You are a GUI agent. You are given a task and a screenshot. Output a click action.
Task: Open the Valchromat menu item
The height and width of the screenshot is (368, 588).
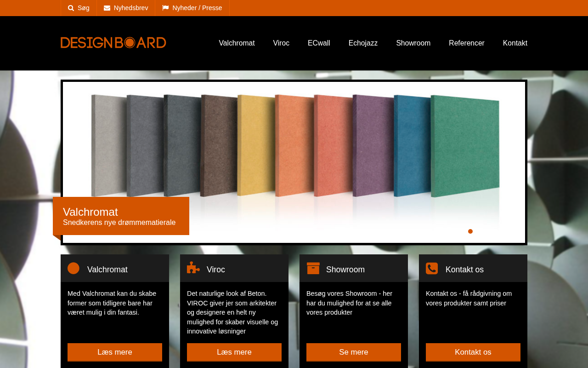pos(237,43)
